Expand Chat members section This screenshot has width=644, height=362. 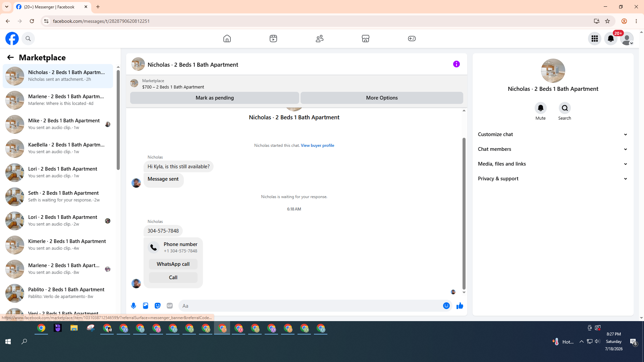pos(553,149)
